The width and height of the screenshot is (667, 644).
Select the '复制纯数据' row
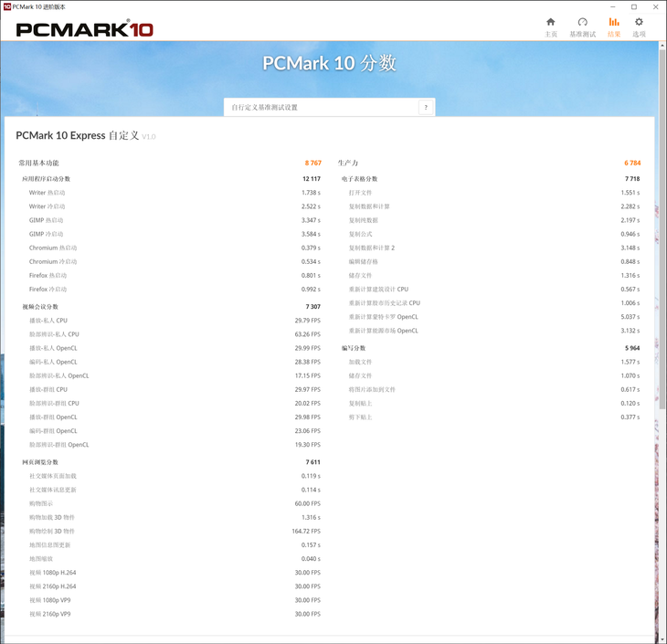tap(494, 220)
